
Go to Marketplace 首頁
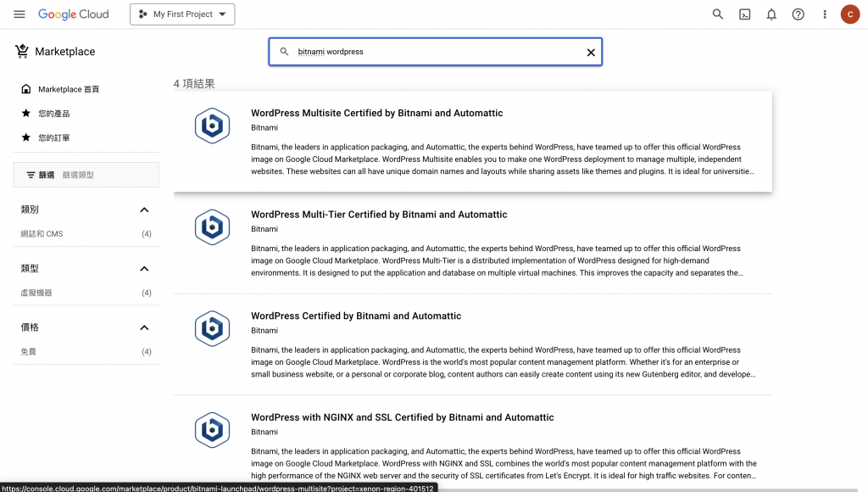(x=69, y=89)
